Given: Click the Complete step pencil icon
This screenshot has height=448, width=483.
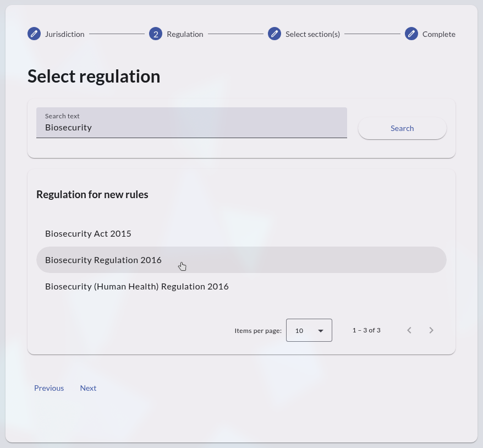Looking at the screenshot, I should point(411,34).
